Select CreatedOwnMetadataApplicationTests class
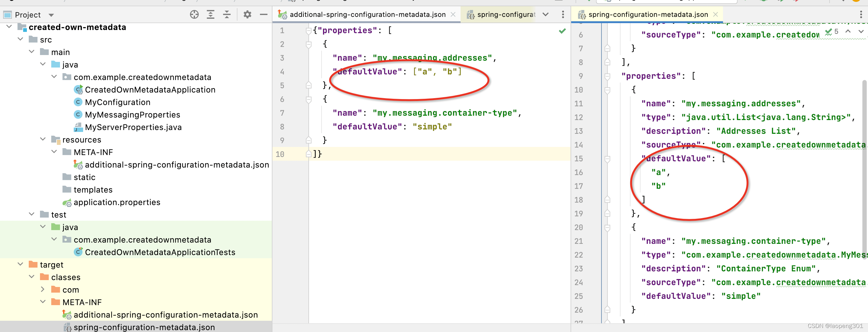Image resolution: width=868 pixels, height=332 pixels. pos(154,252)
